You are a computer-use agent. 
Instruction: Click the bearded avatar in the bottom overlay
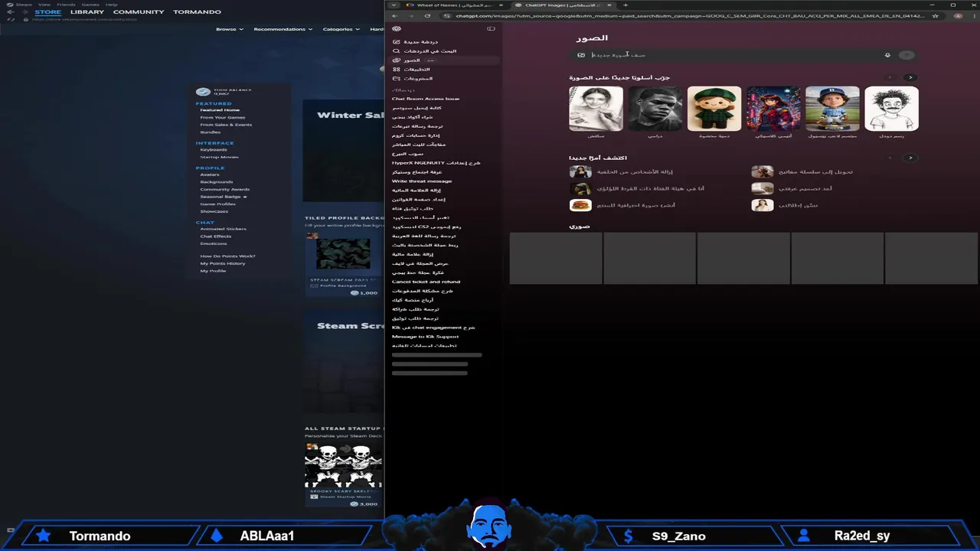coord(489,525)
